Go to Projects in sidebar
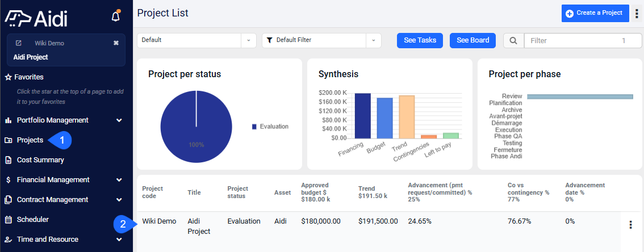Image resolution: width=644 pixels, height=252 pixels. pos(30,140)
